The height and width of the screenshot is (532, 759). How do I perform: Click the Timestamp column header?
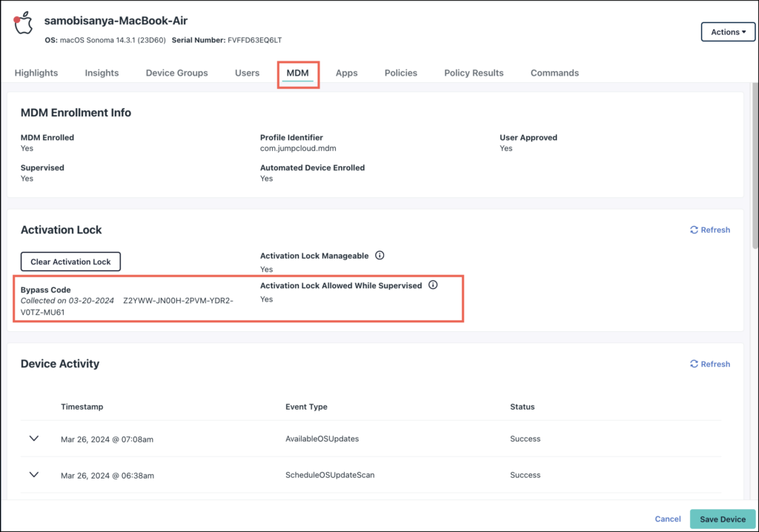pyautogui.click(x=82, y=406)
